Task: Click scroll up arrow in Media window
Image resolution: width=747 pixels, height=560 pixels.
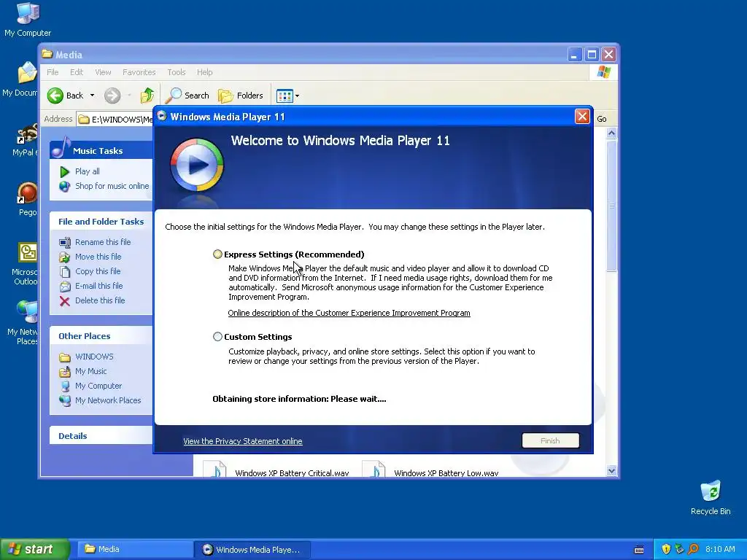Action: 612,134
